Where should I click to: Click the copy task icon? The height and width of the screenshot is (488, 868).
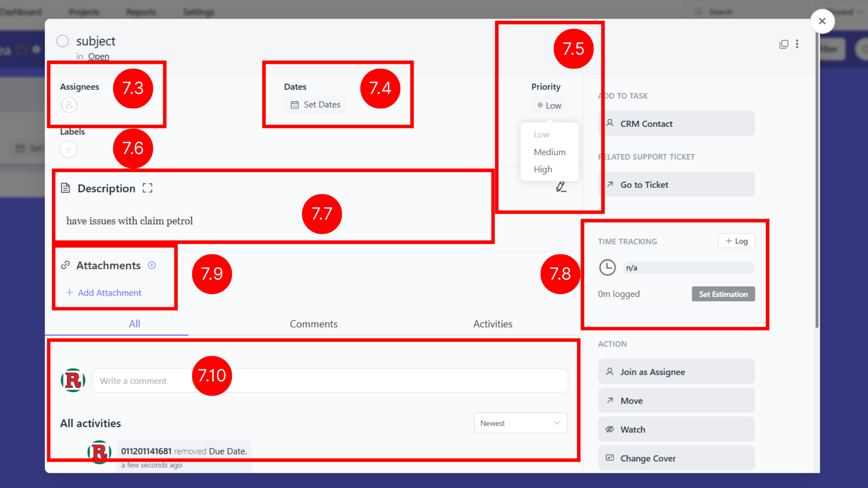784,44
